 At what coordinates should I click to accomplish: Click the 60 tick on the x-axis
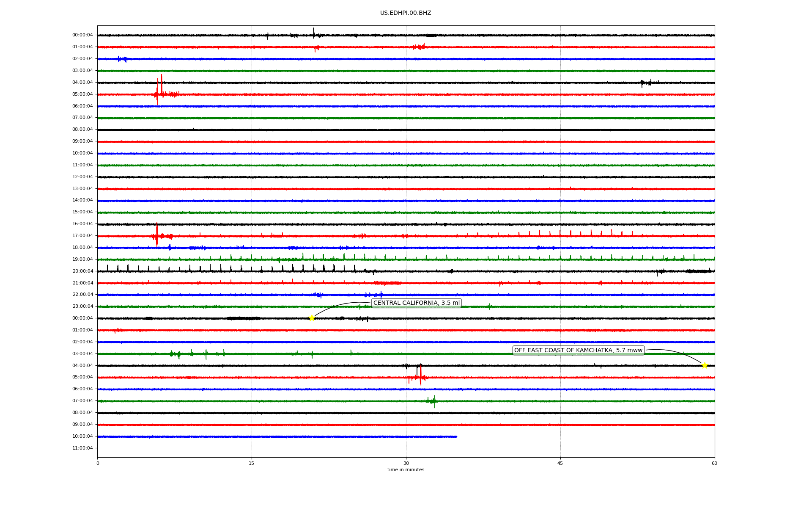[714, 463]
